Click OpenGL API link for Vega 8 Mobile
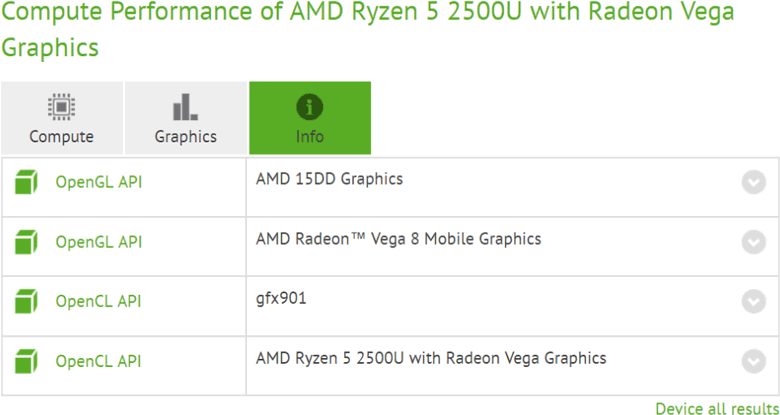 tap(98, 242)
